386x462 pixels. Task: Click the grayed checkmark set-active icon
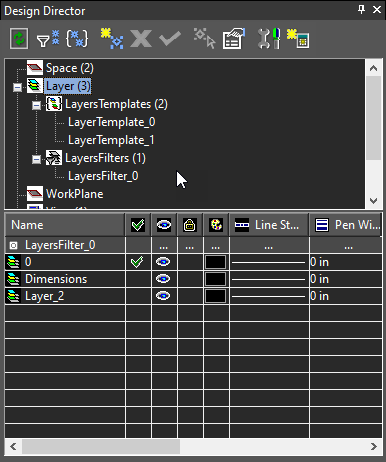point(170,39)
